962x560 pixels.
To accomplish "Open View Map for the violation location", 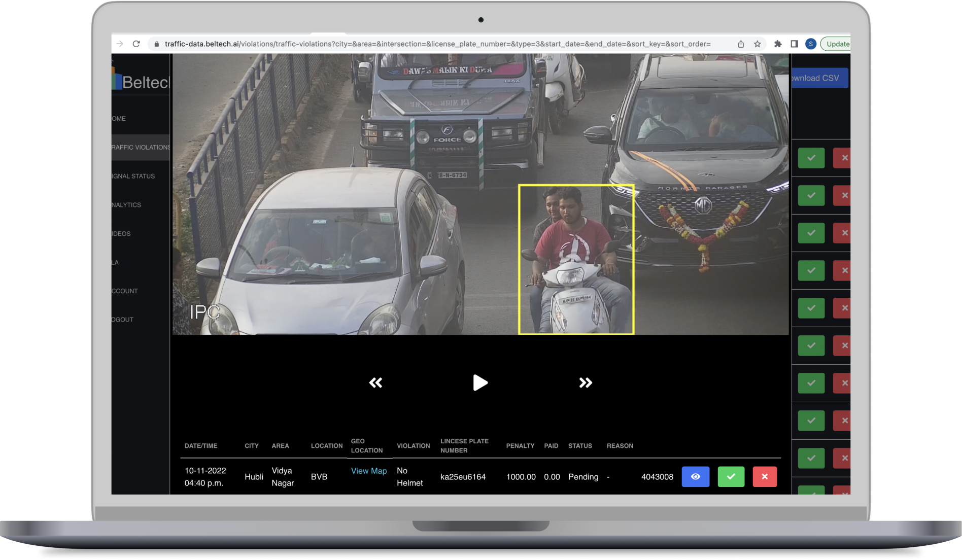I will (369, 471).
